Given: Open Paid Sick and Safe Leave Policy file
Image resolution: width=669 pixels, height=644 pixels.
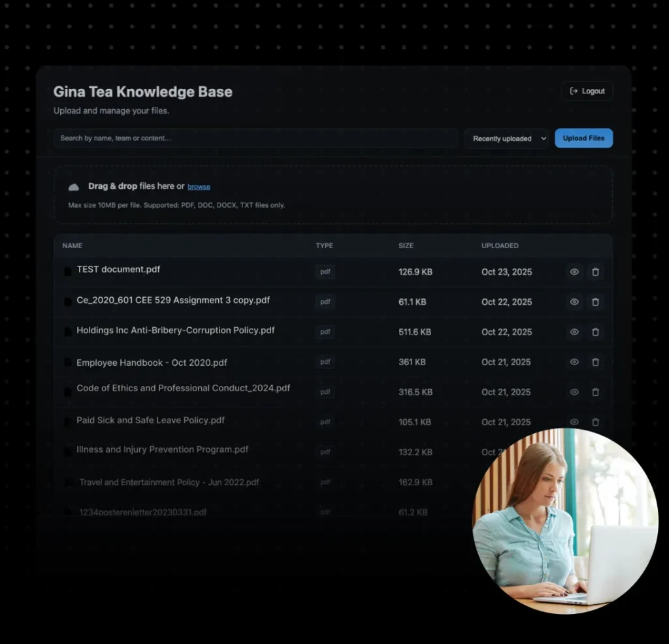Looking at the screenshot, I should [x=150, y=421].
